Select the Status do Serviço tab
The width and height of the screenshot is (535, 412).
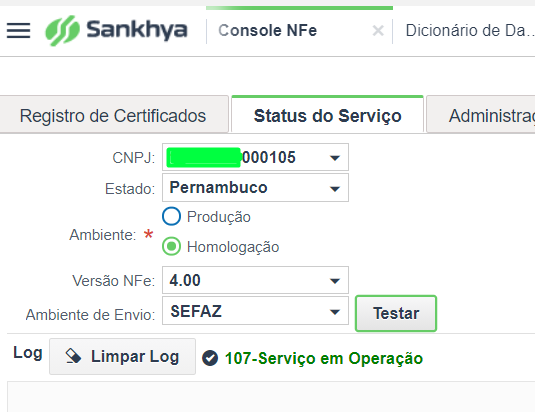pos(328,115)
